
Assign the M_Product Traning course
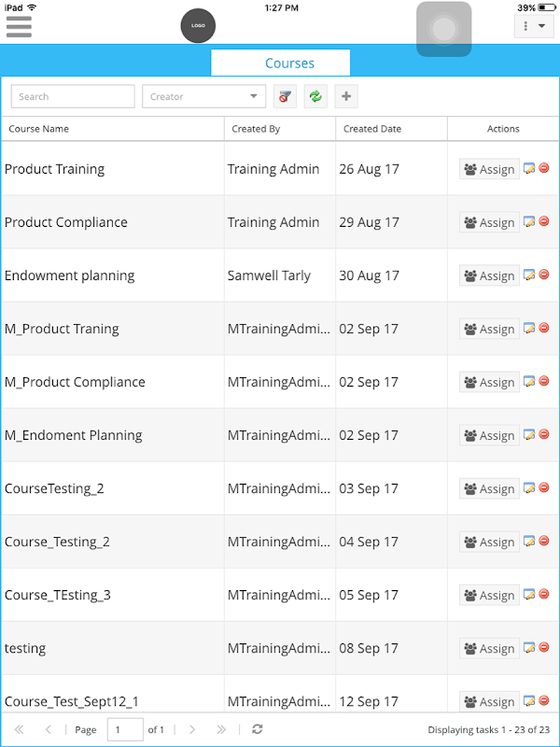tap(489, 329)
